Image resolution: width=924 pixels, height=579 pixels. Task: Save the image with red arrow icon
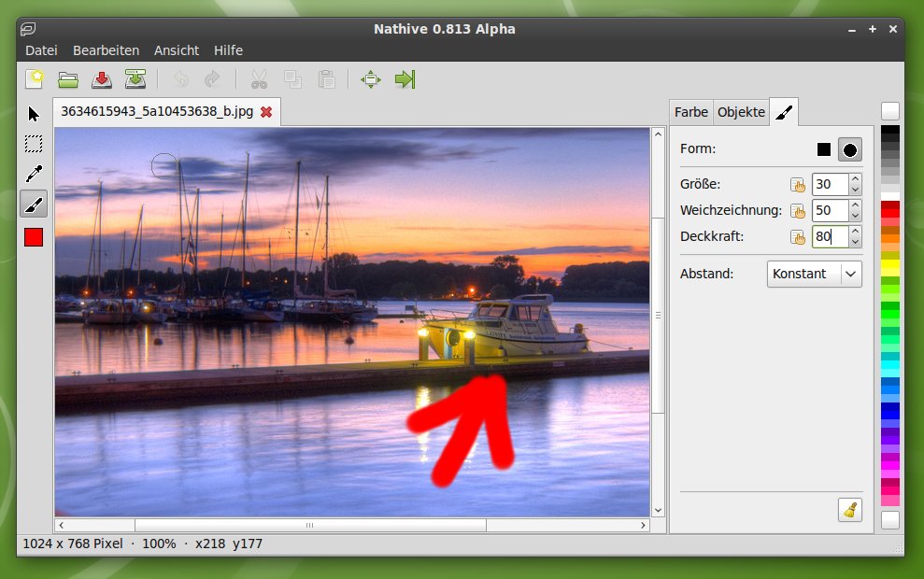(x=101, y=79)
